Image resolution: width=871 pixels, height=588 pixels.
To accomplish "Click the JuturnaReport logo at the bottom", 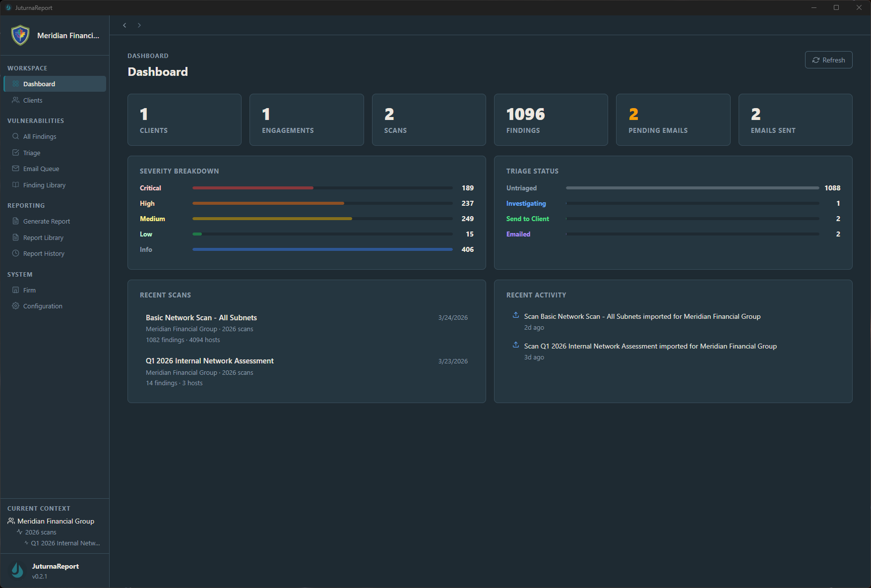I will pos(17,570).
